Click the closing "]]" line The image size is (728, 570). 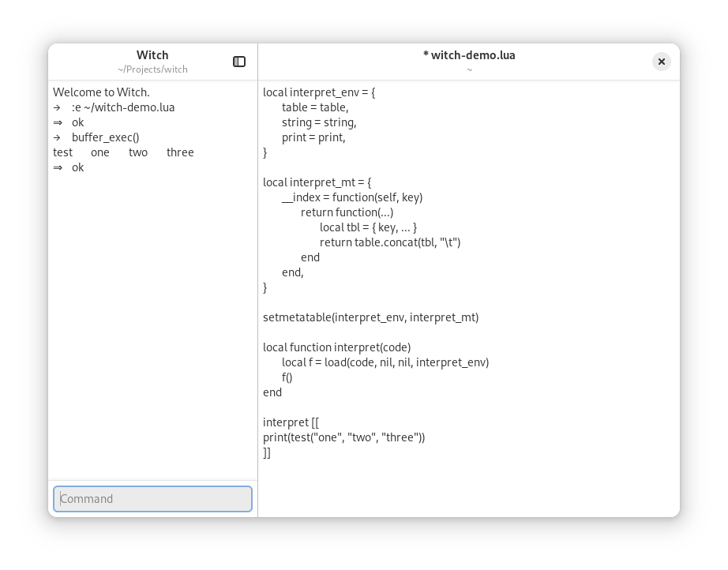[x=267, y=452]
